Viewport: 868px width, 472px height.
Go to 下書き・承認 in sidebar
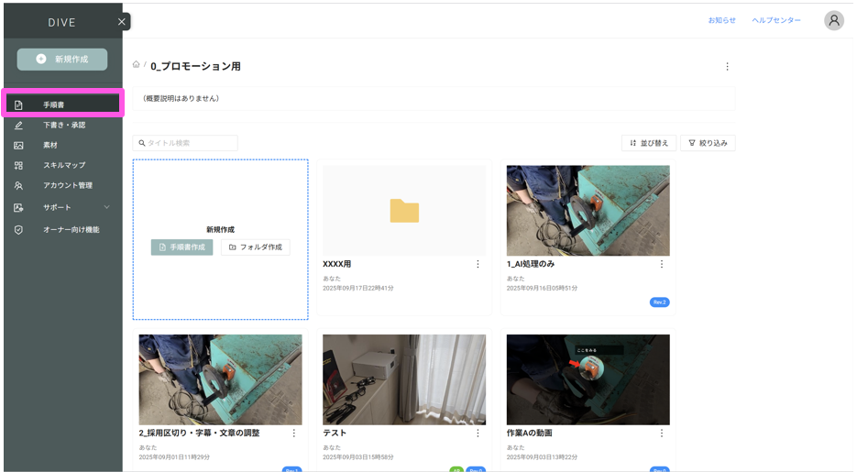(63, 125)
